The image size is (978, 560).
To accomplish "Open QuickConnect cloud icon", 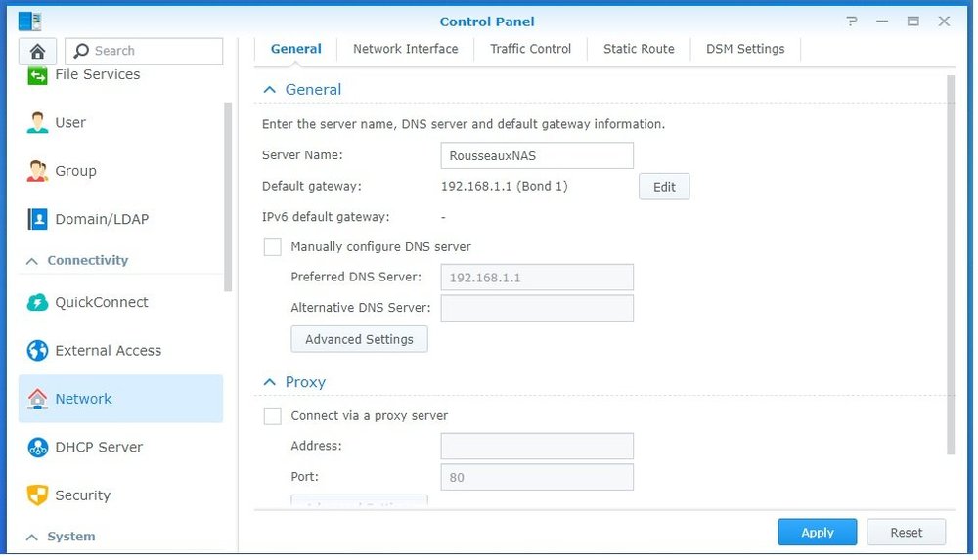I will click(37, 302).
